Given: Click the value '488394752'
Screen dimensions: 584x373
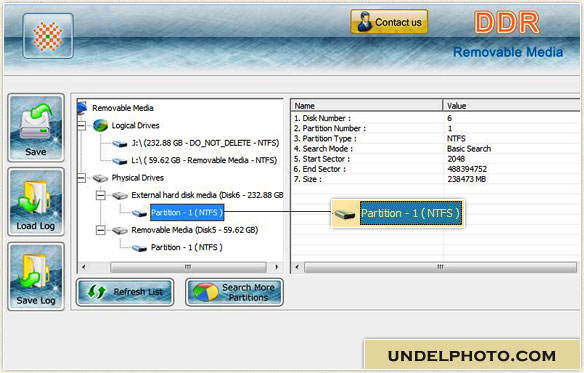Looking at the screenshot, I should coord(467,169).
